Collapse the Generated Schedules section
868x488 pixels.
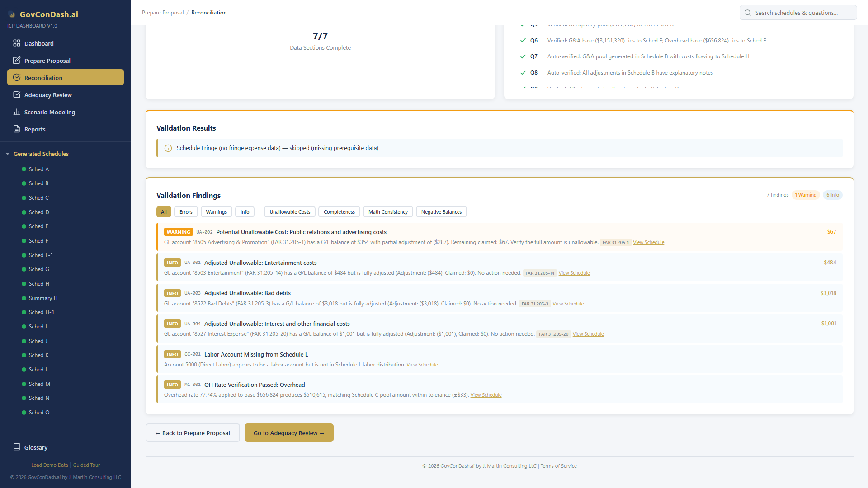(x=7, y=153)
